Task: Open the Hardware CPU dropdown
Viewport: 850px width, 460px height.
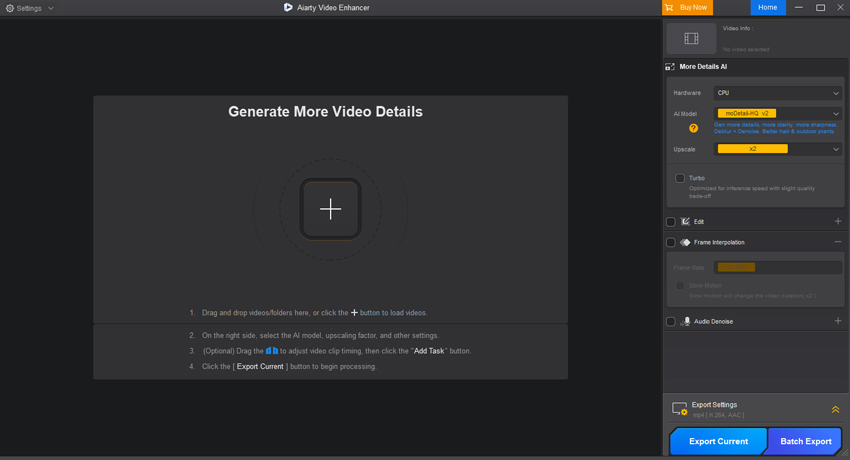Action: pyautogui.click(x=778, y=93)
